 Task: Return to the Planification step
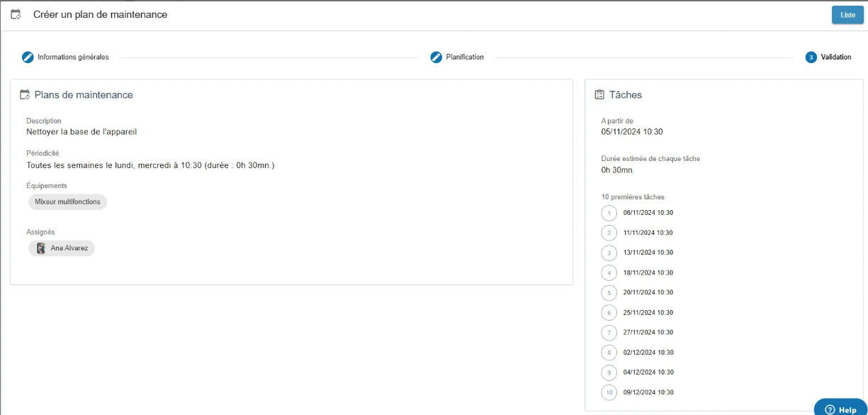[x=465, y=57]
